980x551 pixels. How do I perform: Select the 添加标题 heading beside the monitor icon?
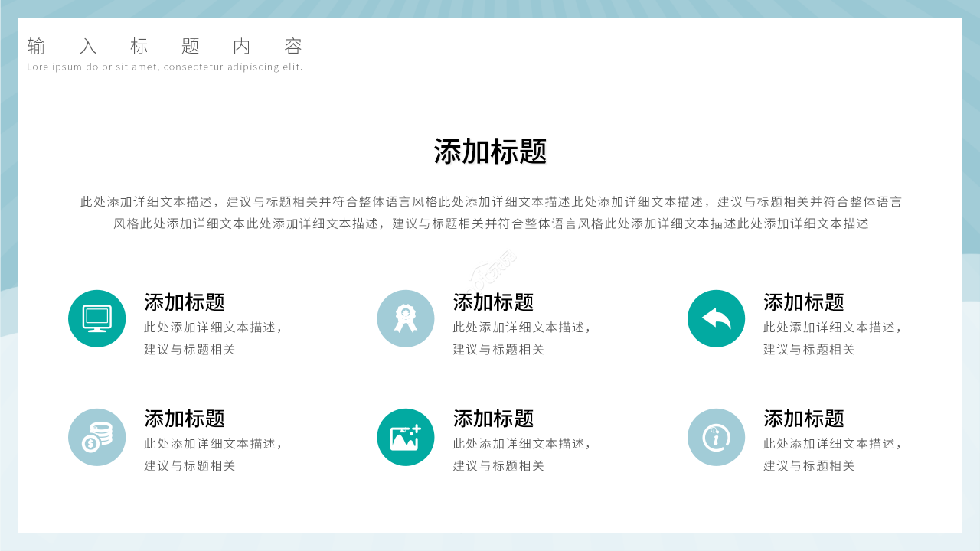[185, 302]
